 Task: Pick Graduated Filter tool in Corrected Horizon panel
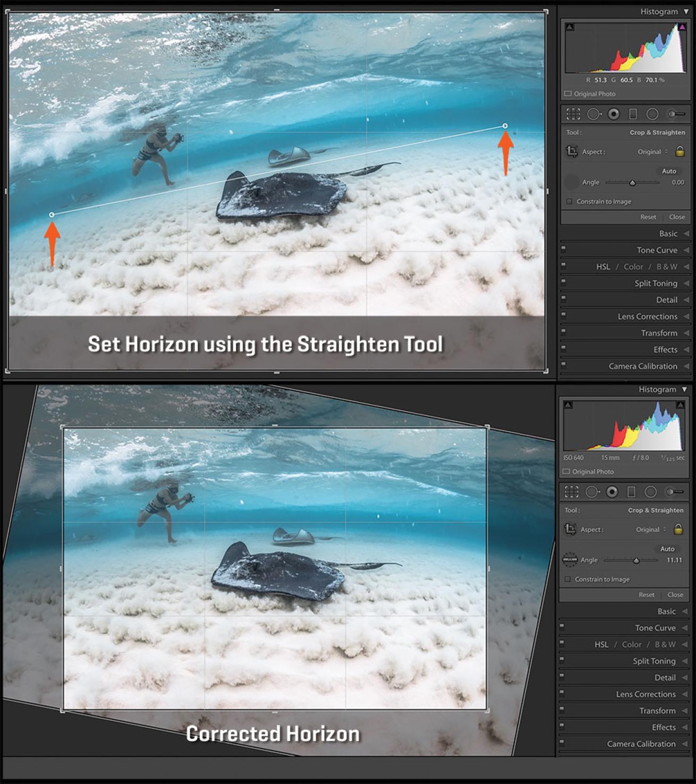click(x=631, y=492)
